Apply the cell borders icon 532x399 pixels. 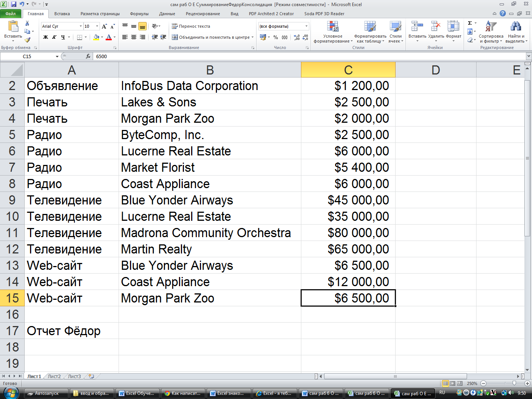(x=79, y=37)
